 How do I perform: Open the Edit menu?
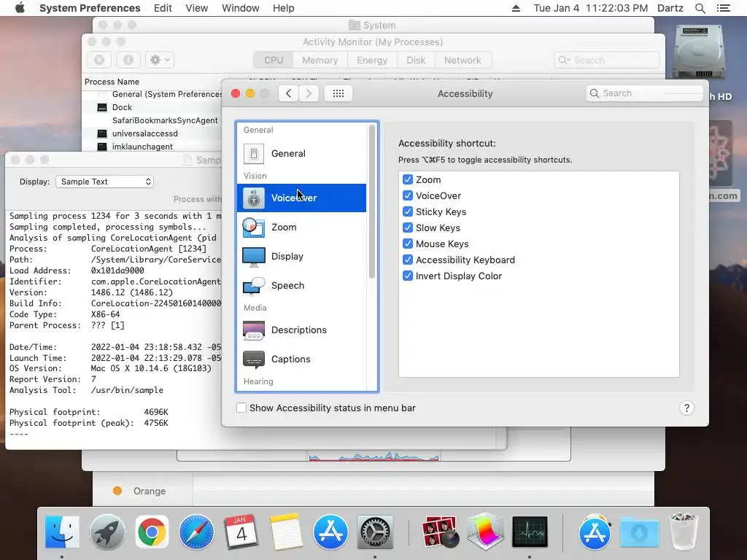(163, 8)
